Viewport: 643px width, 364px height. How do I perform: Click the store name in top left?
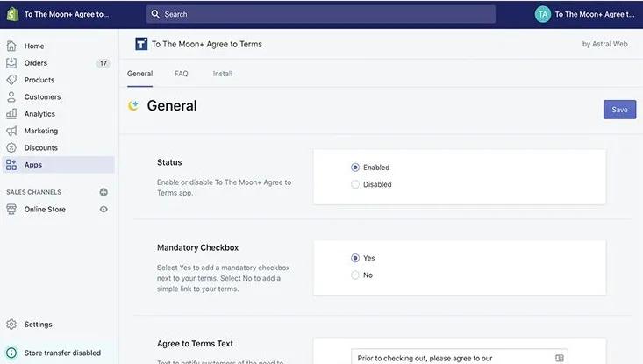67,14
